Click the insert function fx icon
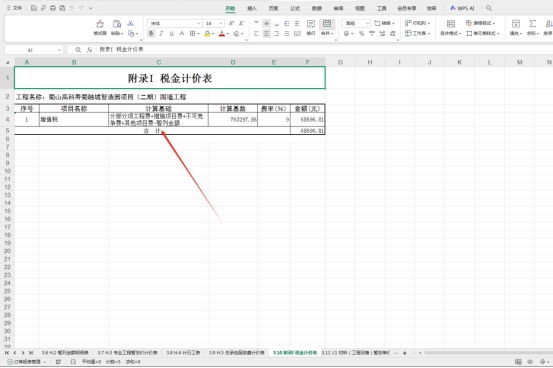 (x=89, y=50)
